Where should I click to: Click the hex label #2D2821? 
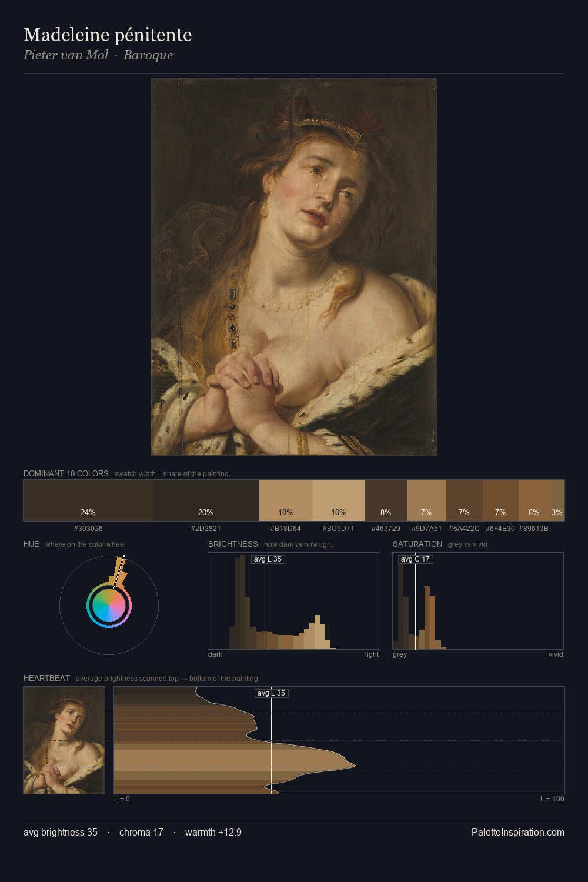[206, 529]
